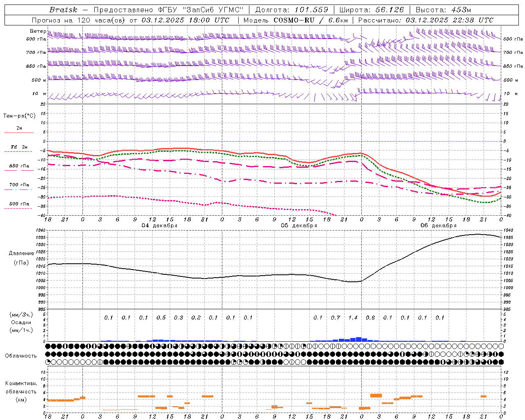Click the 'Конвективн.' convective cloud label
The height and width of the screenshot is (420, 525).
pyautogui.click(x=21, y=383)
